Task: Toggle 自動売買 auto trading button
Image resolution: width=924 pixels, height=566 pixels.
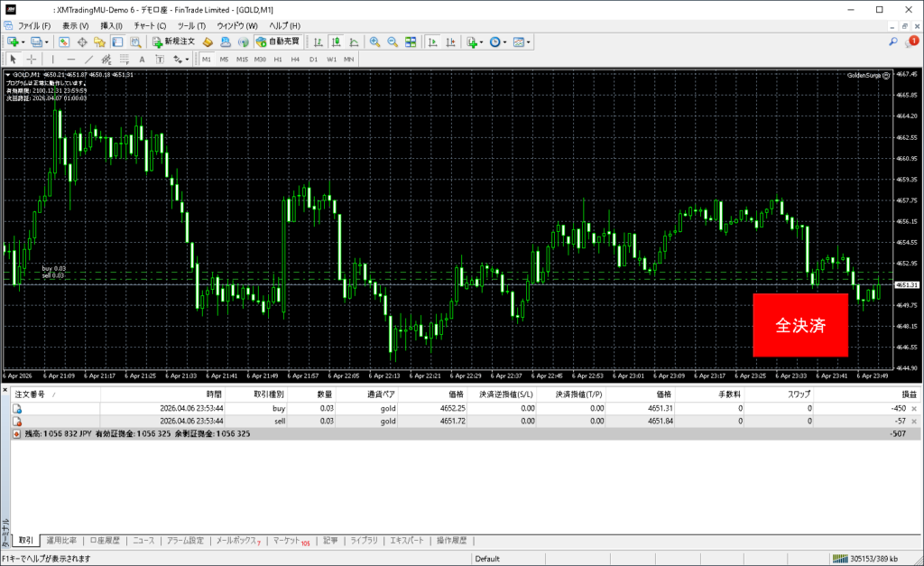Action: pyautogui.click(x=279, y=42)
